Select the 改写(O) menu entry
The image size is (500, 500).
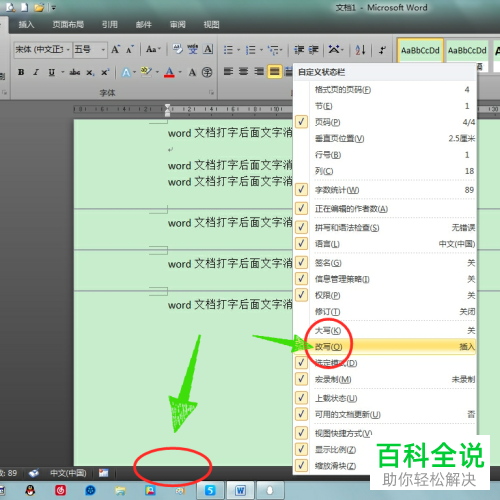coord(385,347)
